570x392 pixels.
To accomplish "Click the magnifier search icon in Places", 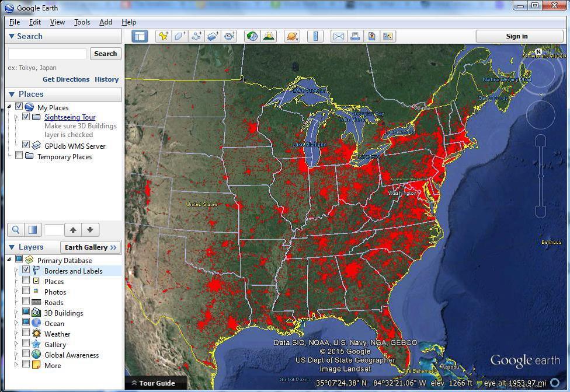I will tap(16, 230).
